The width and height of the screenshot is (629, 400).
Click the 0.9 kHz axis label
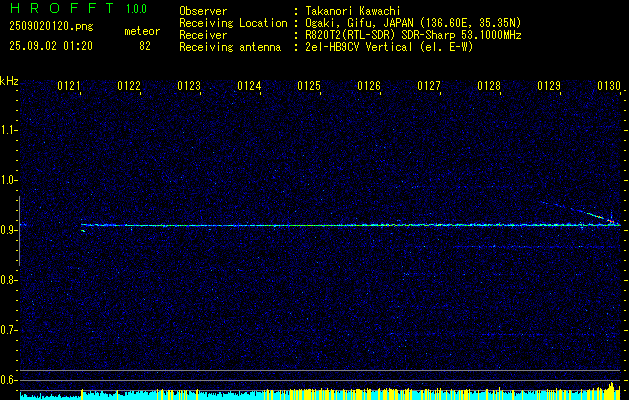8,230
